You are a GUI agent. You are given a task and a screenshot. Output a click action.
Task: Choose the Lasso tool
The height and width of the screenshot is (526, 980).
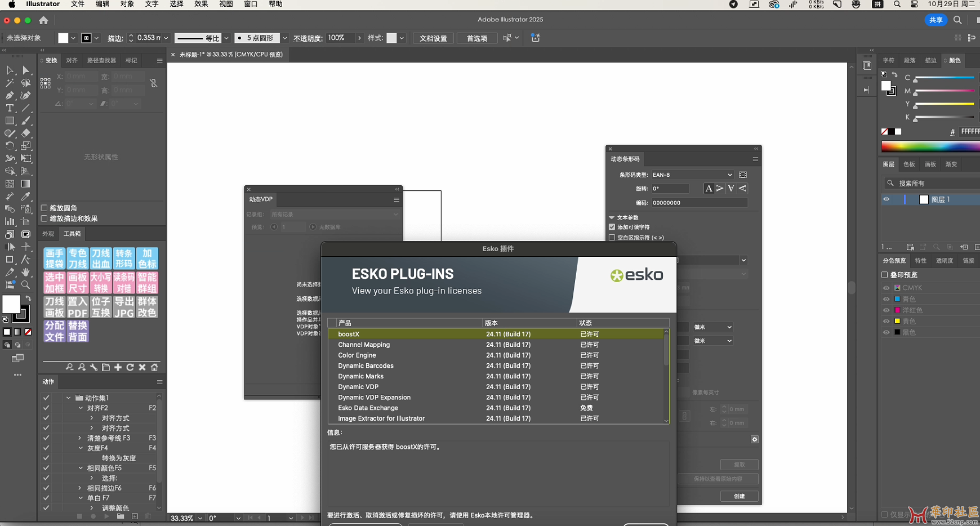pos(26,83)
